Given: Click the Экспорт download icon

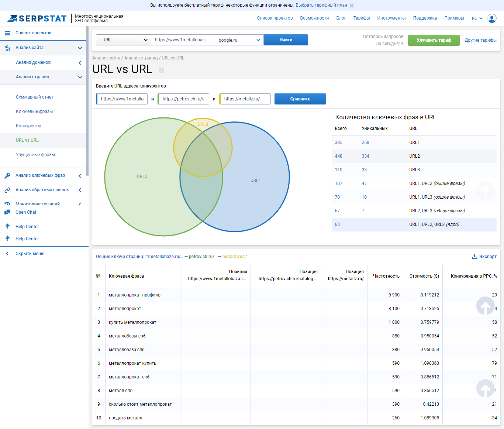Looking at the screenshot, I should (x=474, y=257).
